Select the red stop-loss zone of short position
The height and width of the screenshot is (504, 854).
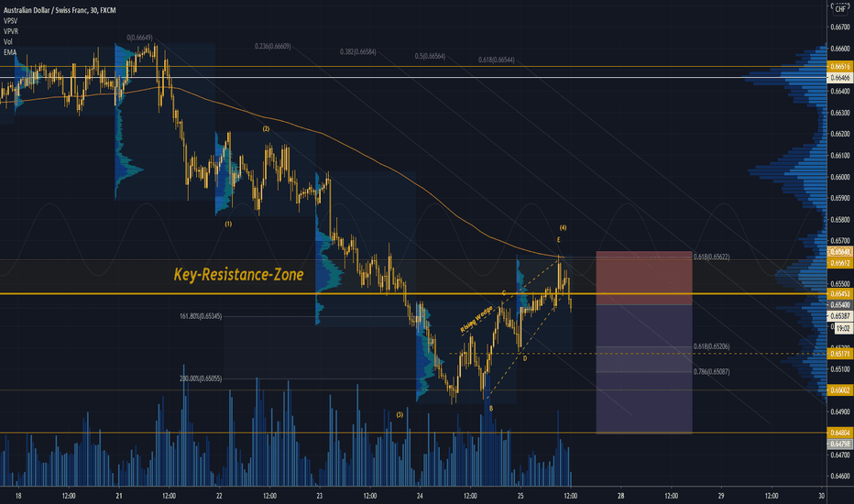pos(644,278)
